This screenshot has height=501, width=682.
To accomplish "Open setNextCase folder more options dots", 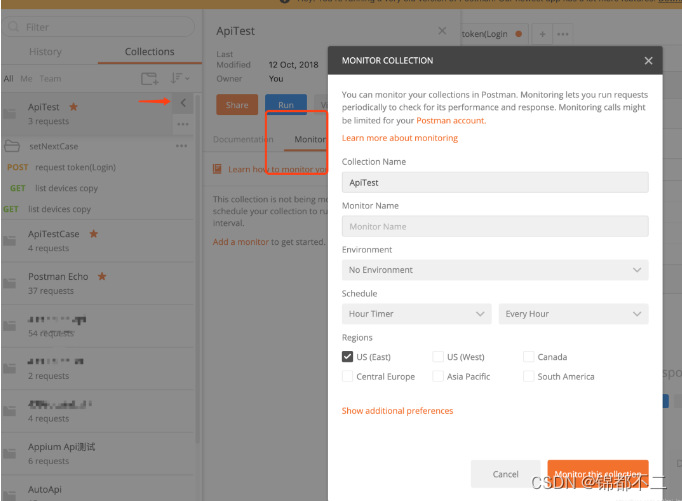I will (181, 146).
